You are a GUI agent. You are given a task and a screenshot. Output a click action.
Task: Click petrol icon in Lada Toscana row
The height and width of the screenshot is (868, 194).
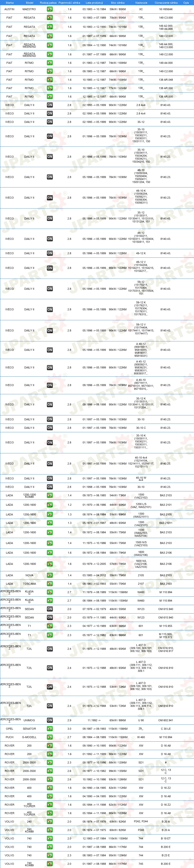50,584
